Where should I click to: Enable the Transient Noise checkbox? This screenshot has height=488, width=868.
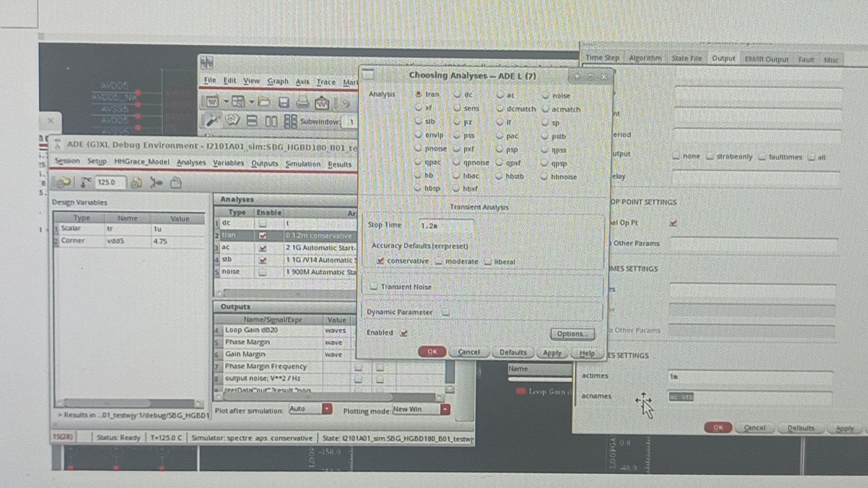[373, 286]
